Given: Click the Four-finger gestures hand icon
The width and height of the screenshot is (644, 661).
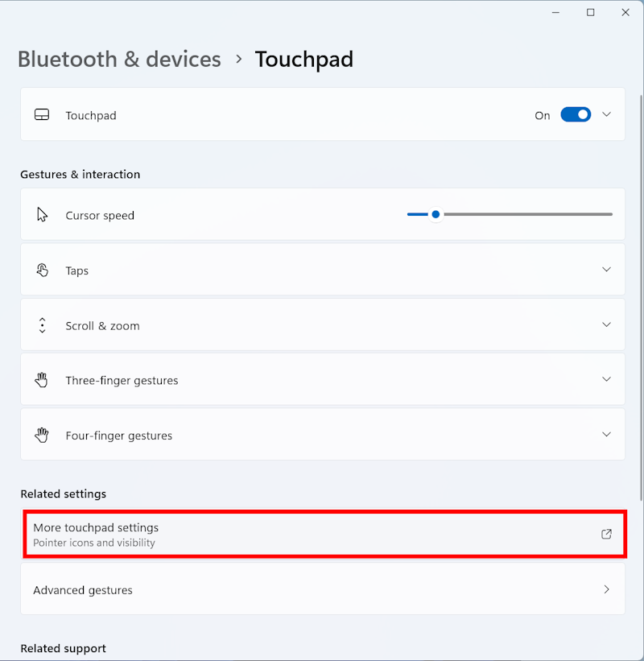Looking at the screenshot, I should (x=42, y=435).
